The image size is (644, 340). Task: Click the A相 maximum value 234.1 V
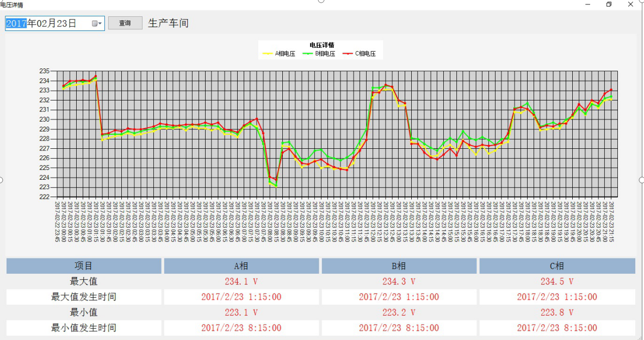241,281
